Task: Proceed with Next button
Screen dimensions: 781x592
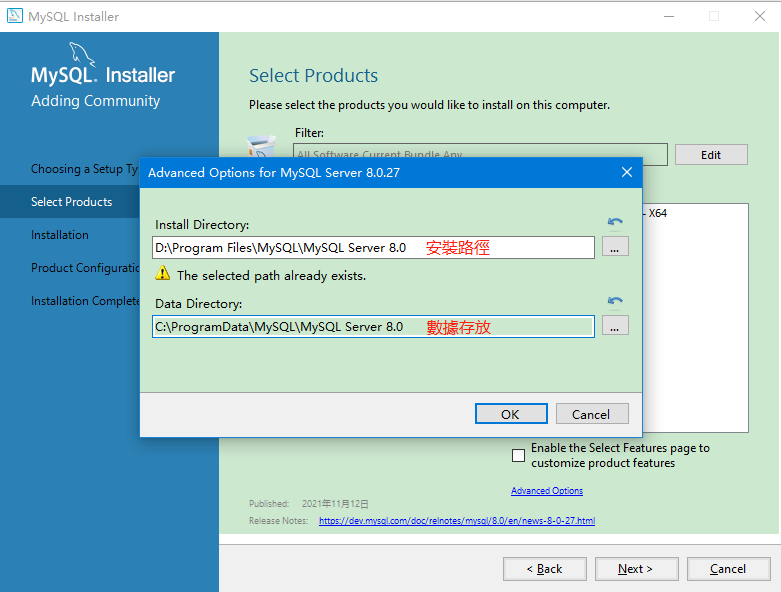Action: click(637, 569)
